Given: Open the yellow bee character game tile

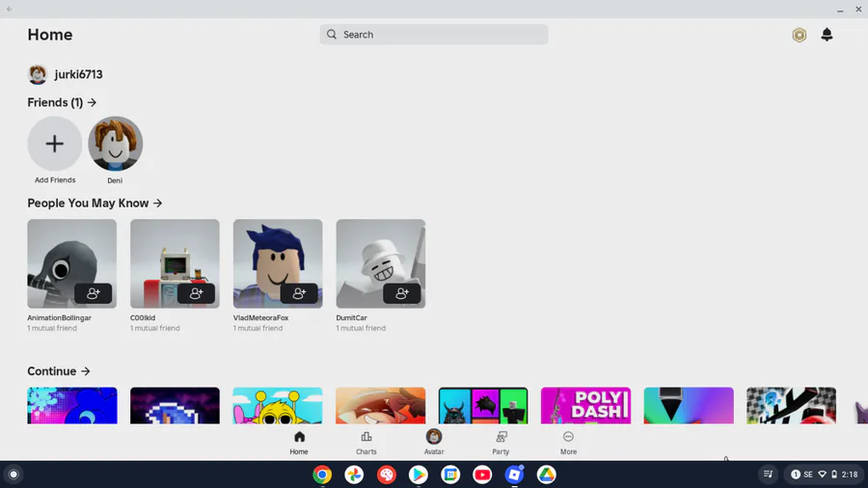Looking at the screenshot, I should coord(278,406).
